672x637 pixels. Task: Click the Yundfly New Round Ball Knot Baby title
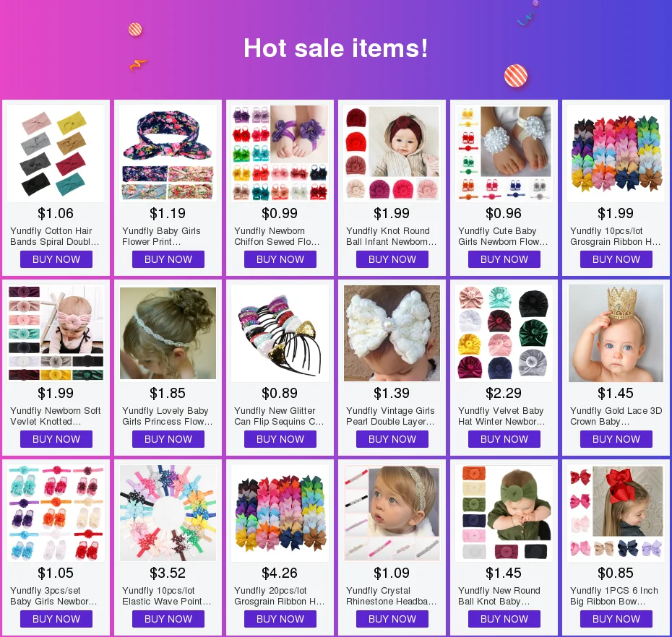499,597
